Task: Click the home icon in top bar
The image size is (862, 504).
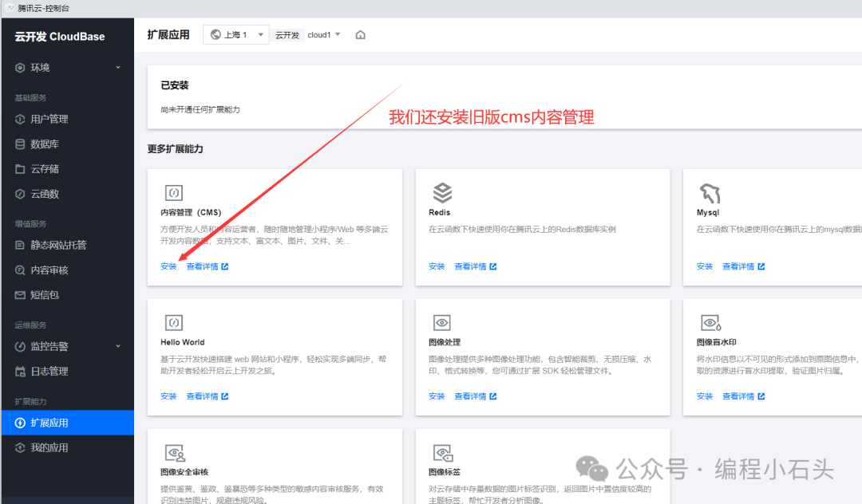Action: tap(361, 34)
